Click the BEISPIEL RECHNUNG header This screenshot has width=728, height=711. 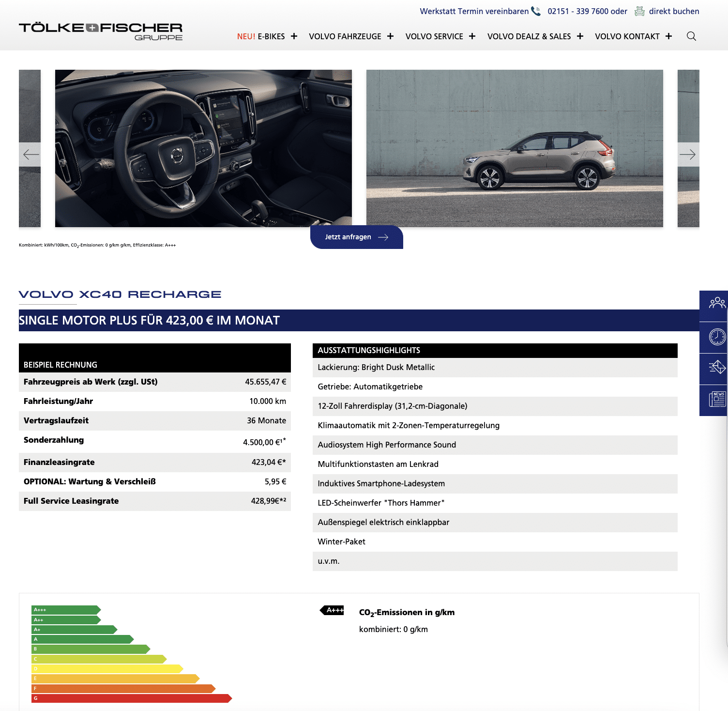pos(155,358)
